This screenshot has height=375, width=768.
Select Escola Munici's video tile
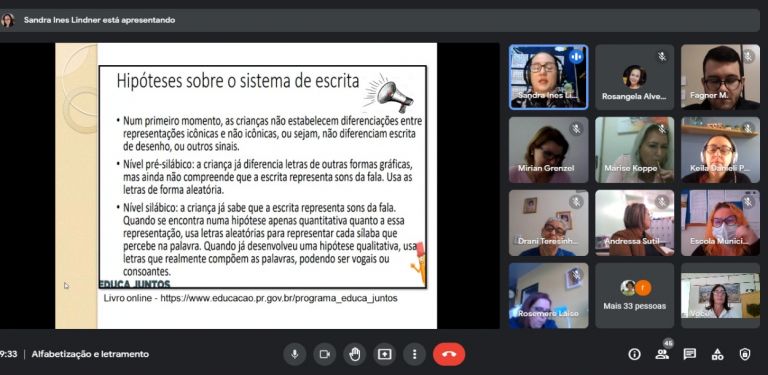720,223
